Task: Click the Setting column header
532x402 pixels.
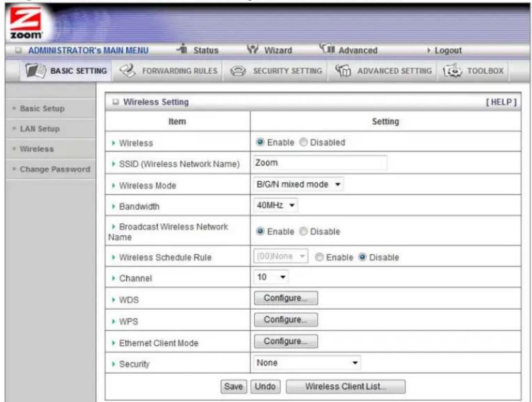Action: (385, 122)
